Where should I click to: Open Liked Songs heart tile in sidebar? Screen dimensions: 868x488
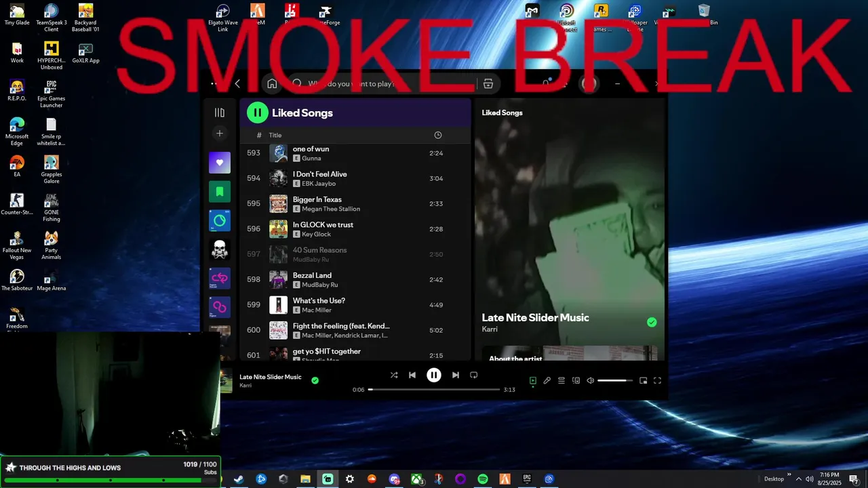click(x=220, y=163)
